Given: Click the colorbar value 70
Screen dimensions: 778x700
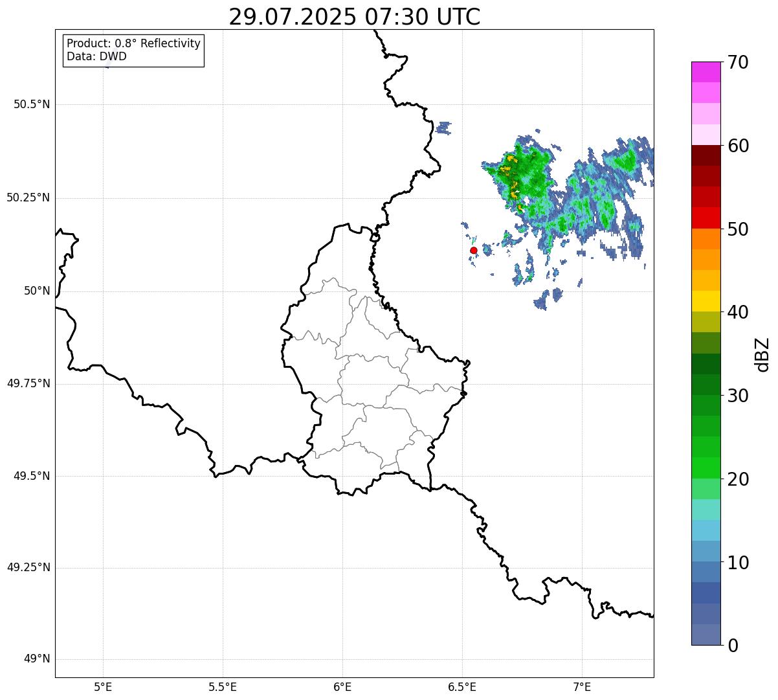Looking at the screenshot, I should (x=738, y=62).
